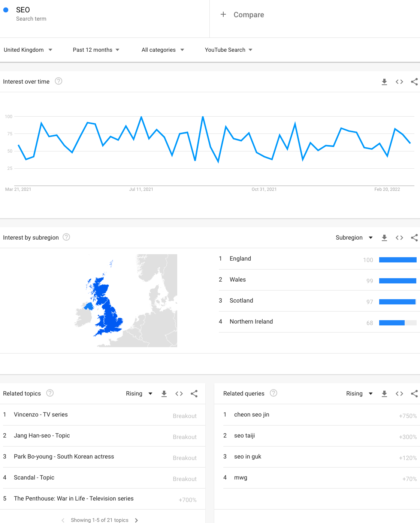
Task: Open the All categories filter
Action: 163,49
